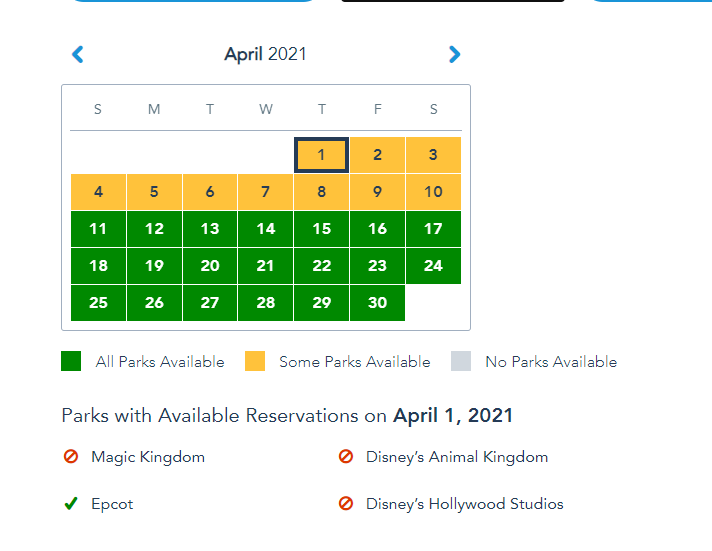Screen dimensions: 712x551
Task: Choose April 30 on calendar
Action: coord(377,303)
